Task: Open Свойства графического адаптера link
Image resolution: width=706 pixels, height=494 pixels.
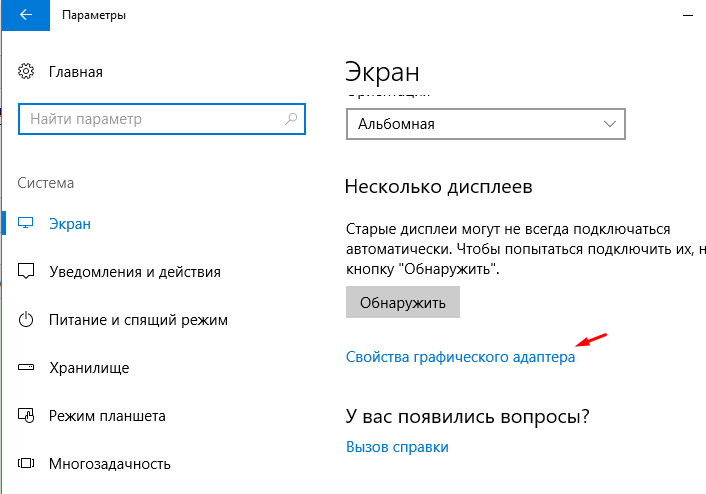Action: 461,357
